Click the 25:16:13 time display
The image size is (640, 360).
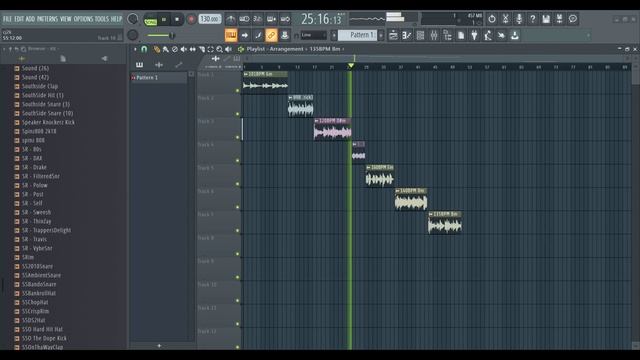coord(321,19)
